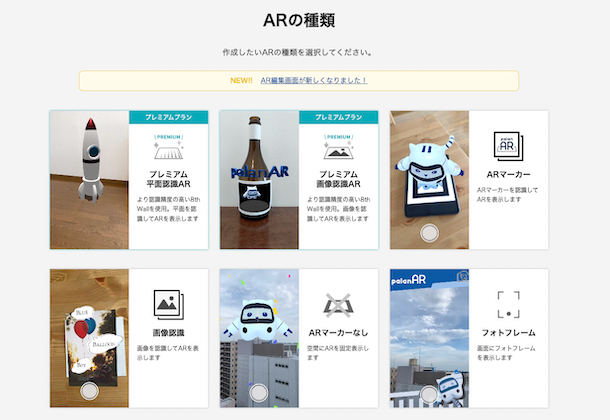Click the crossed-out markerless AR icon

point(338,305)
